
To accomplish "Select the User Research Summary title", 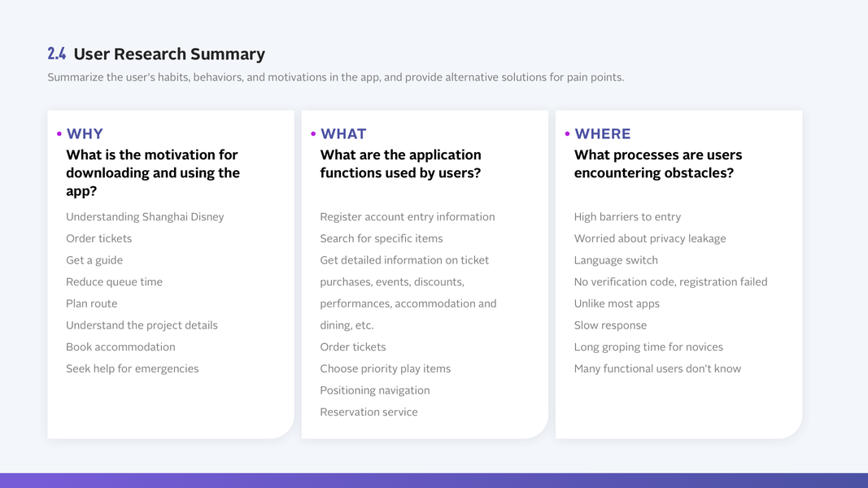I will (x=169, y=54).
